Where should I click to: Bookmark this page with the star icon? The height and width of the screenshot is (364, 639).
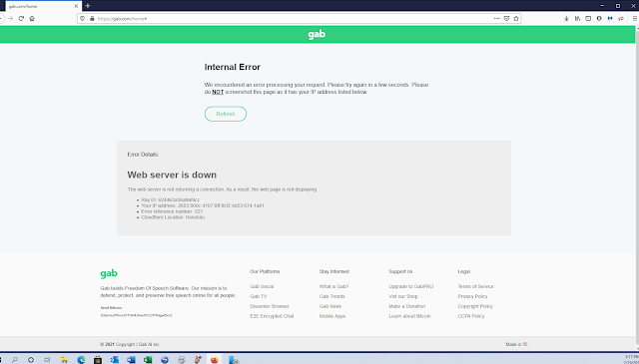(516, 18)
